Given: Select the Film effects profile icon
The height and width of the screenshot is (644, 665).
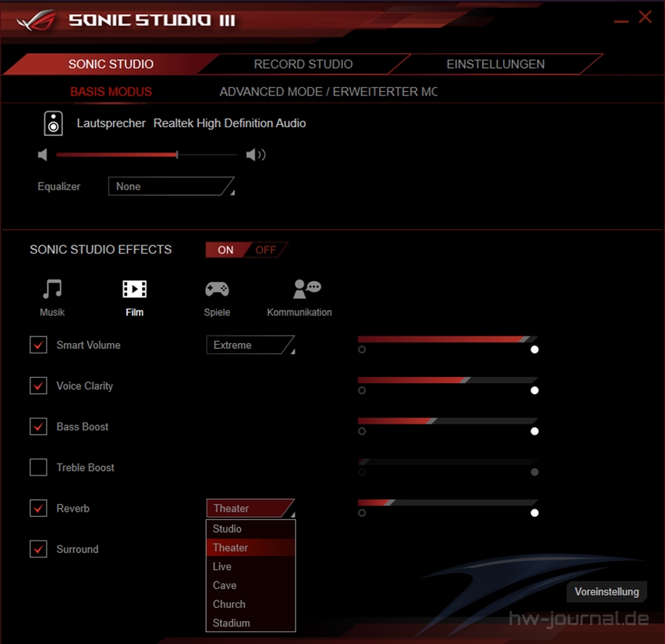Looking at the screenshot, I should 134,288.
